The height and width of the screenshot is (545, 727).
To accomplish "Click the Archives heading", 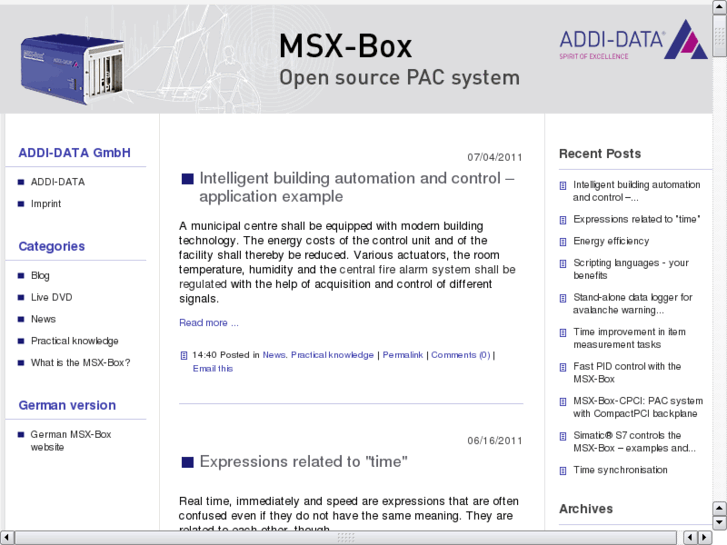I will 586,509.
